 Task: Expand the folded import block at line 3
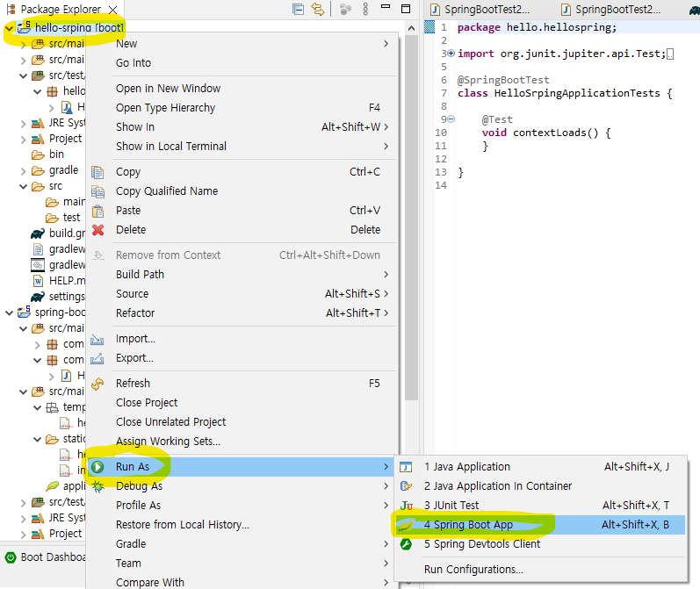[451, 54]
